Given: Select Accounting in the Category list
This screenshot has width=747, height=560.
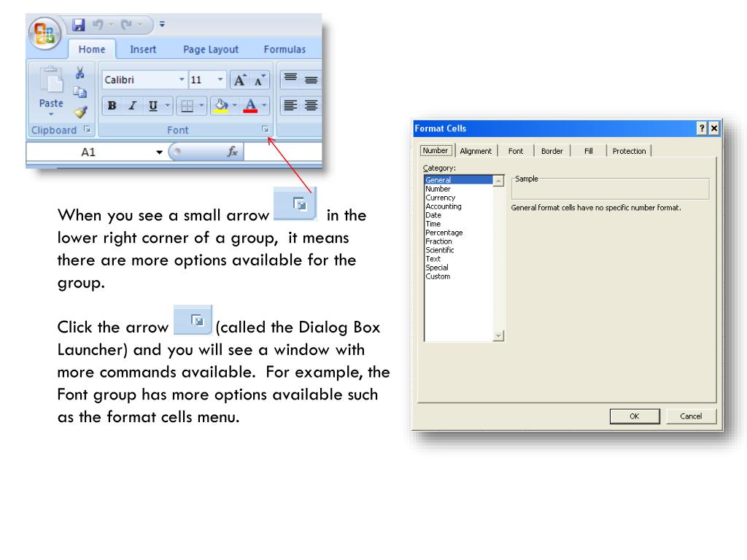Looking at the screenshot, I should pyautogui.click(x=459, y=206).
